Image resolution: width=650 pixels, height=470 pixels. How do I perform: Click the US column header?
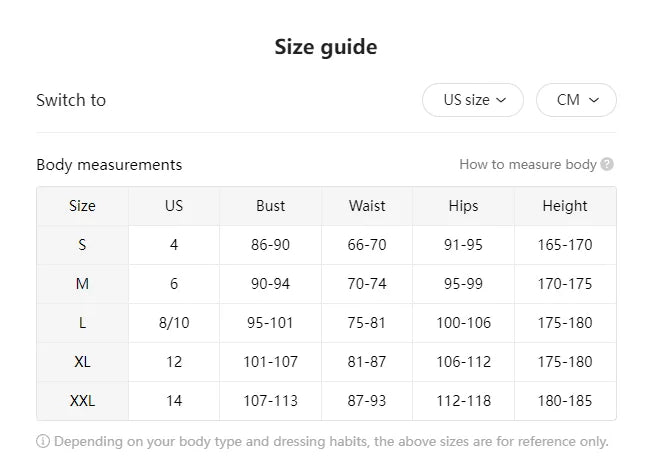(174, 206)
